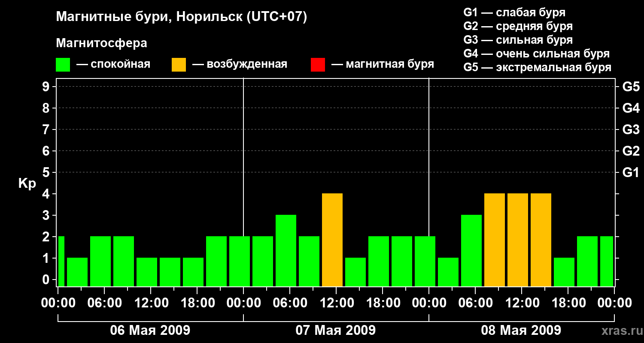The image size is (644, 343).
Task: Click the 'G1' right-axis label
Action: (x=631, y=172)
